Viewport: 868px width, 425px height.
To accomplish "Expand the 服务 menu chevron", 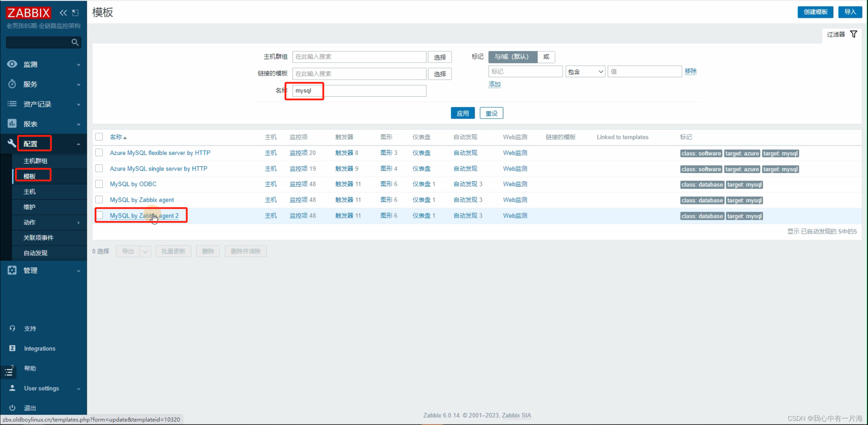I will pos(79,85).
